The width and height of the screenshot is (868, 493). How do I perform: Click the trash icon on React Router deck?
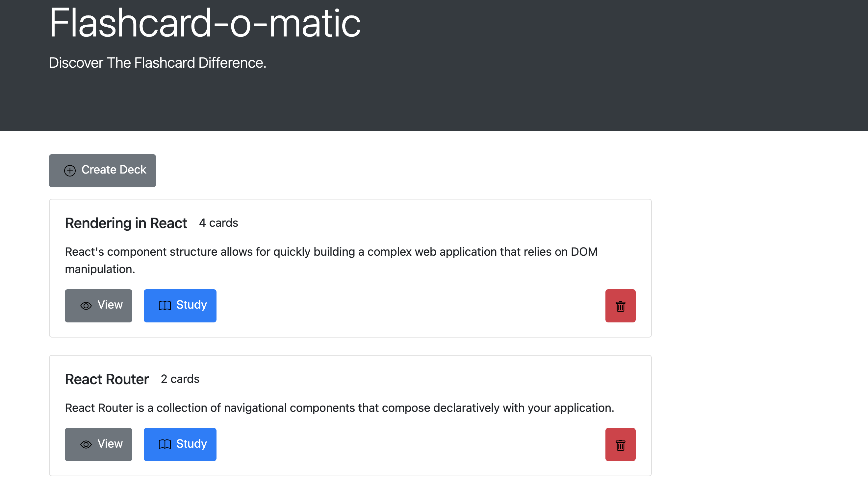620,445
